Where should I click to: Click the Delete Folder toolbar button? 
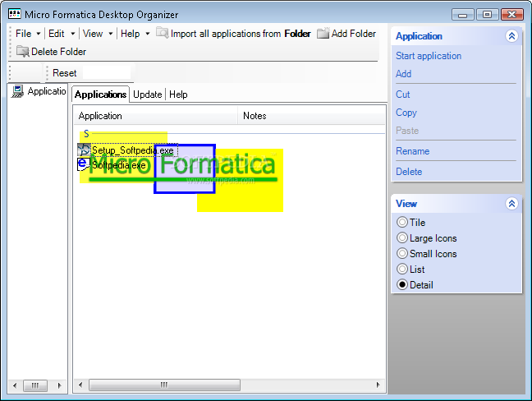click(x=51, y=52)
